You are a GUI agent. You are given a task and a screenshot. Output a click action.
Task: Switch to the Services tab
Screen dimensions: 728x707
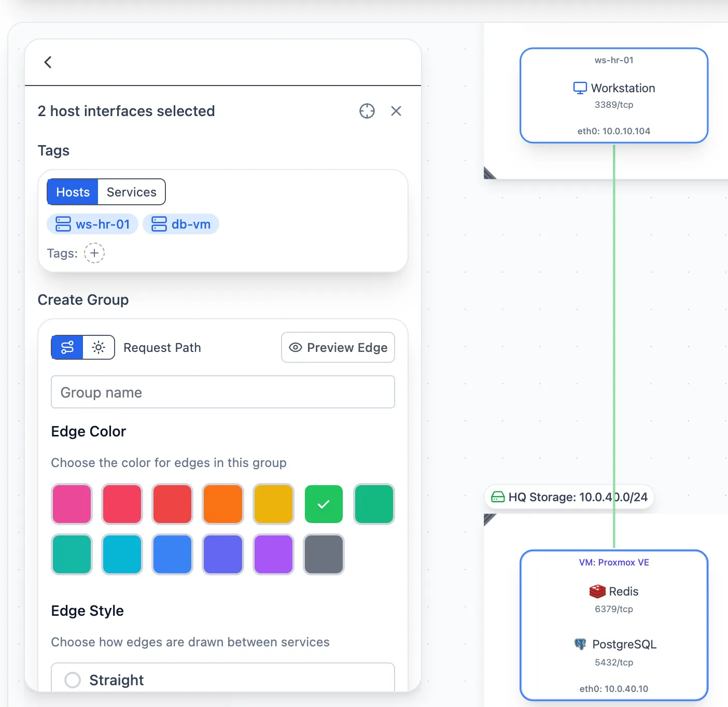tap(132, 192)
